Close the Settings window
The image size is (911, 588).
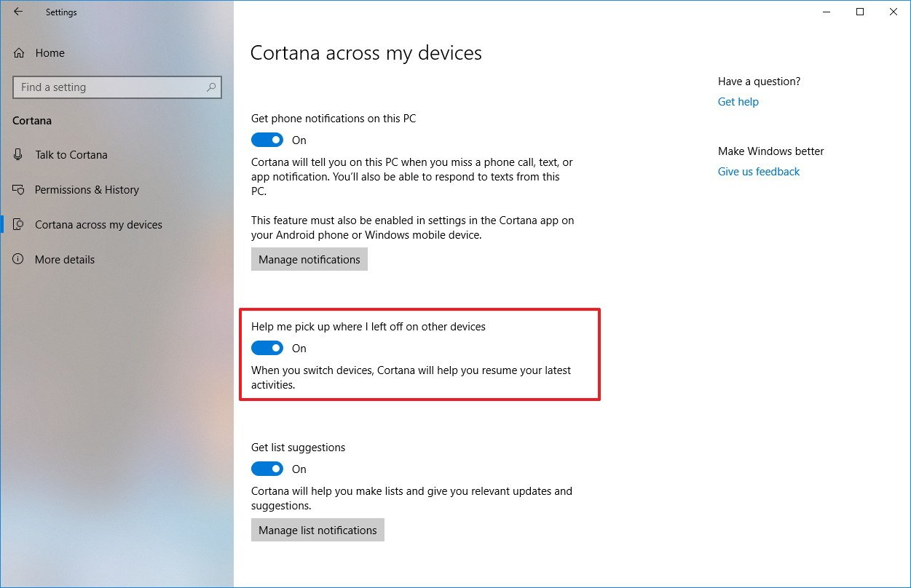point(894,12)
